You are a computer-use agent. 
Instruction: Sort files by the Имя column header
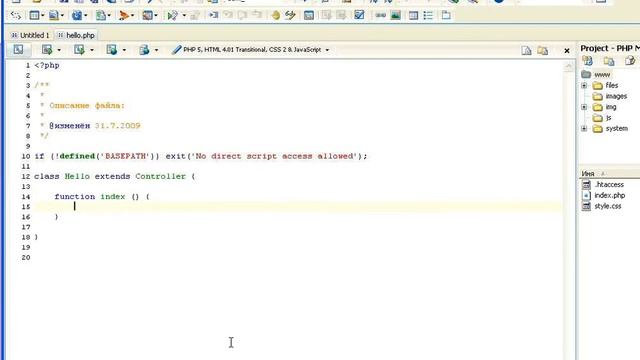[x=609, y=173]
